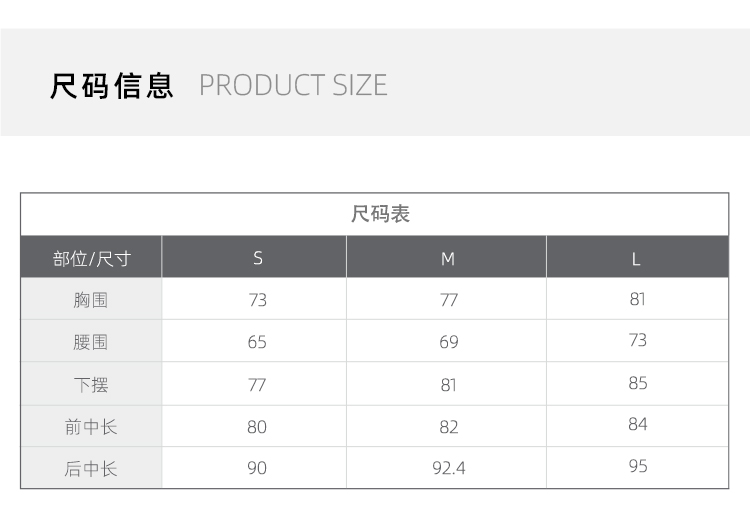Image resolution: width=750 pixels, height=508 pixels.
Task: Select the 下摆 value 85 for size L
Action: [x=638, y=383]
